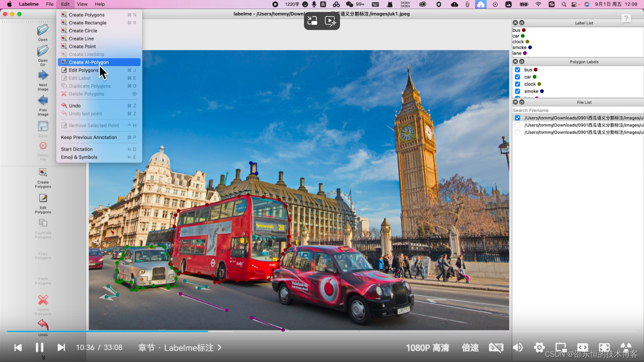Open the 倍速 playback speed menu
This screenshot has width=644, height=362.
pyautogui.click(x=470, y=348)
